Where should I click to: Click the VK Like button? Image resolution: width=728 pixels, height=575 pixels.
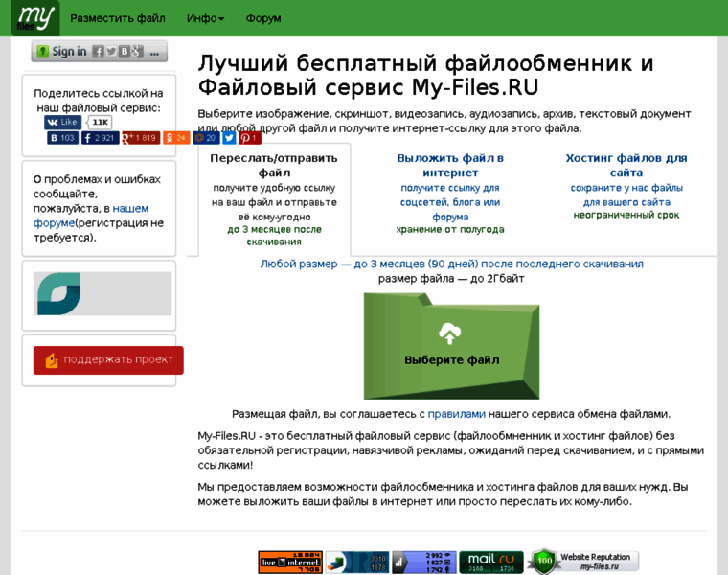pyautogui.click(x=62, y=122)
